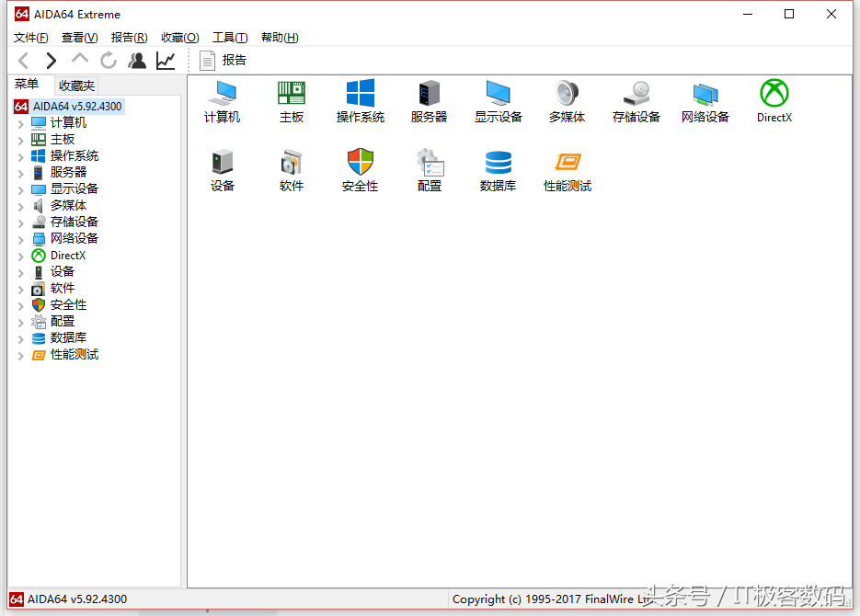This screenshot has width=860, height=616.
Task: Open the 工具(T) menu
Action: pos(230,38)
